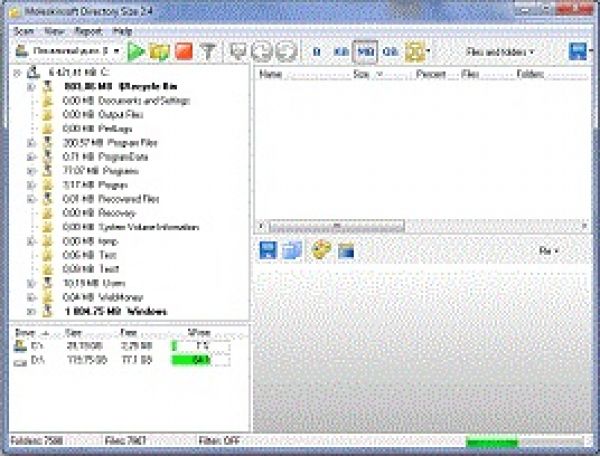Image resolution: width=600 pixels, height=456 pixels.
Task: Click the gray screen-shaped icon beside the funnel
Action: click(238, 51)
